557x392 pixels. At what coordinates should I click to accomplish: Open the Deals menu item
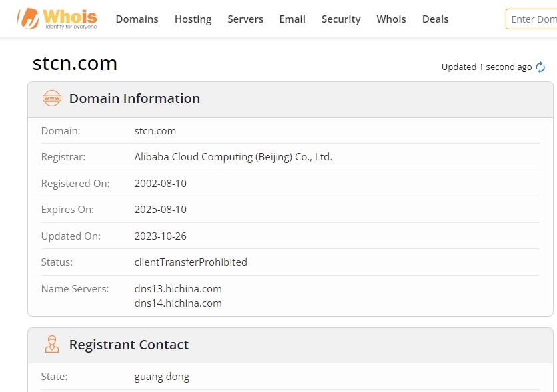[435, 19]
